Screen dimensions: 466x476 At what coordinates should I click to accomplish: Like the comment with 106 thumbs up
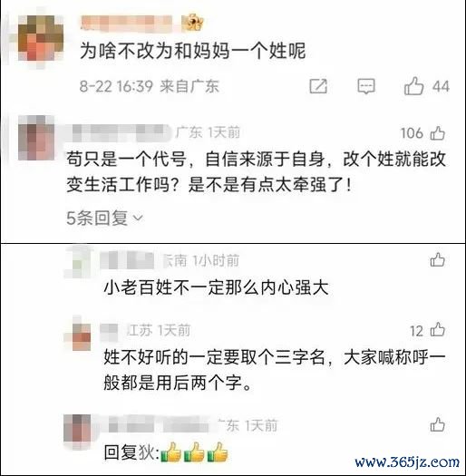[438, 133]
